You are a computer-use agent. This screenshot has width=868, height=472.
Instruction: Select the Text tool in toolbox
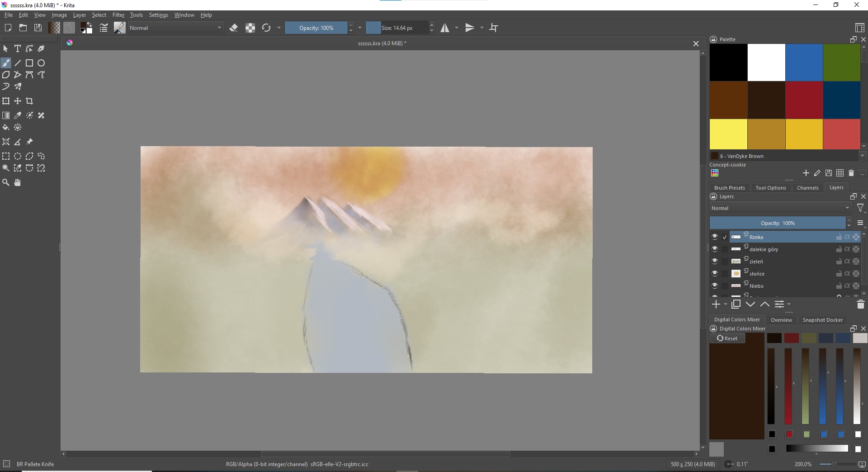pos(18,48)
